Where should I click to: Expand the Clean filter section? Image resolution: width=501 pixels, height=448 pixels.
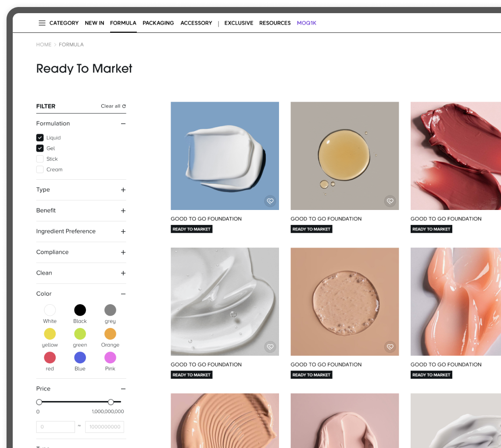click(123, 273)
